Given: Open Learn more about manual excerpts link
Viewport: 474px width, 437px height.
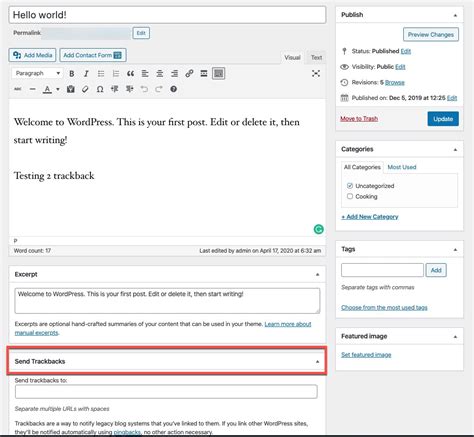Looking at the screenshot, I should (x=288, y=324).
